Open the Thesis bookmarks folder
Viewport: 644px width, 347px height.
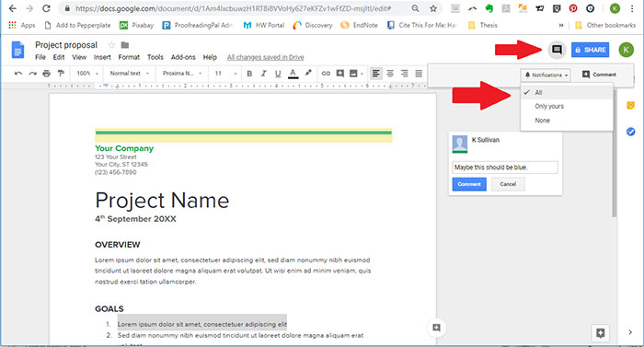(x=483, y=26)
